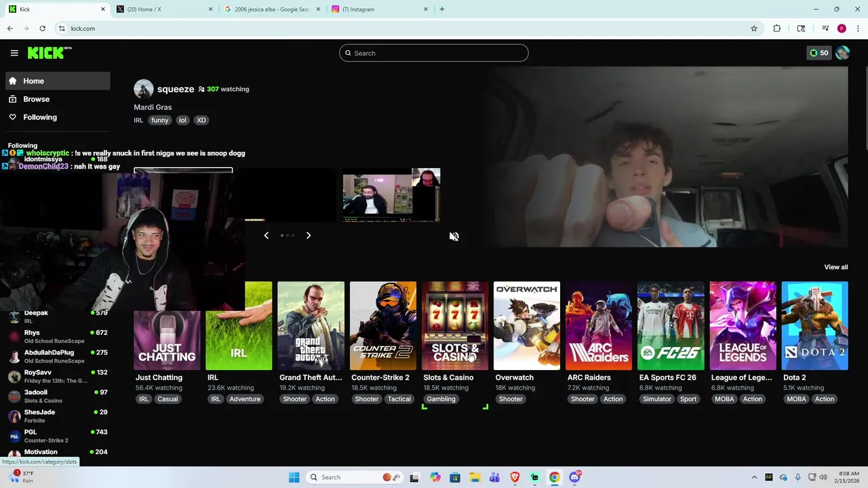Screen dimensions: 868x488
Task: Open File Explorer from the taskbar
Action: click(x=475, y=477)
